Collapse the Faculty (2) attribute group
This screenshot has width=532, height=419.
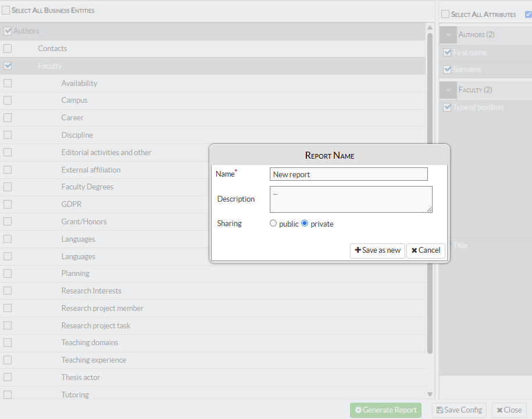coord(448,90)
